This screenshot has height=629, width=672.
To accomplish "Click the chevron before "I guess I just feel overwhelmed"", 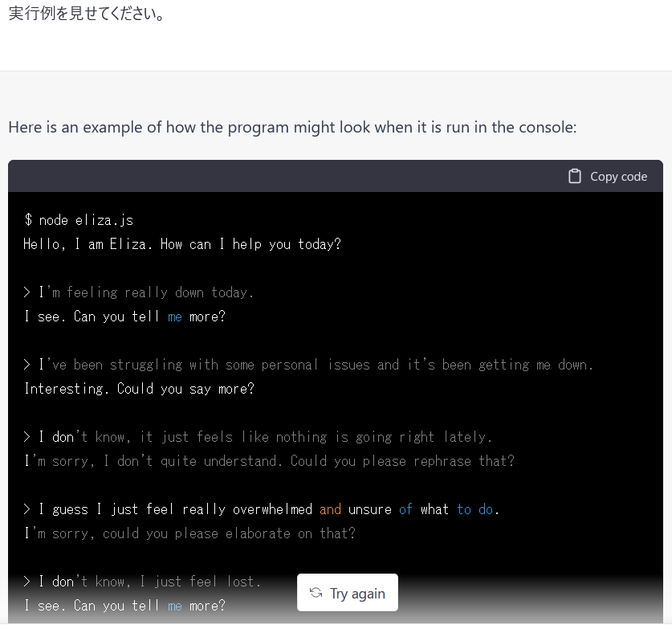I will [26, 509].
